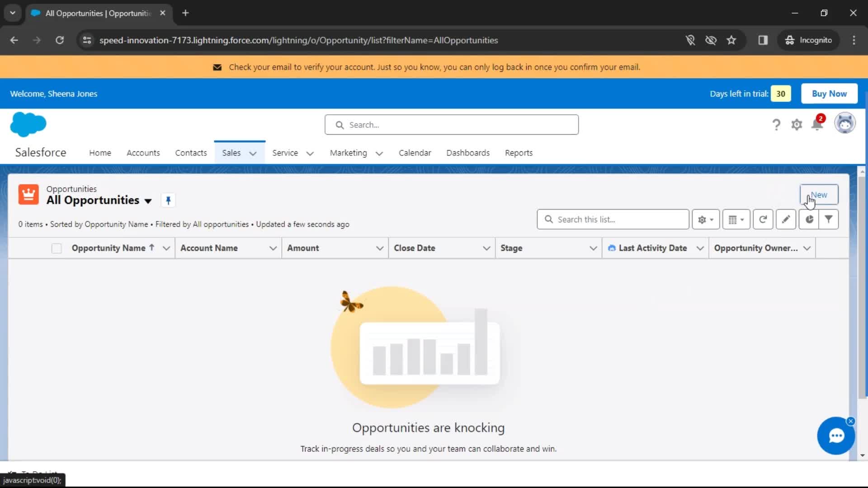Click the Salesforce cloud logo
The image size is (868, 488).
(28, 124)
